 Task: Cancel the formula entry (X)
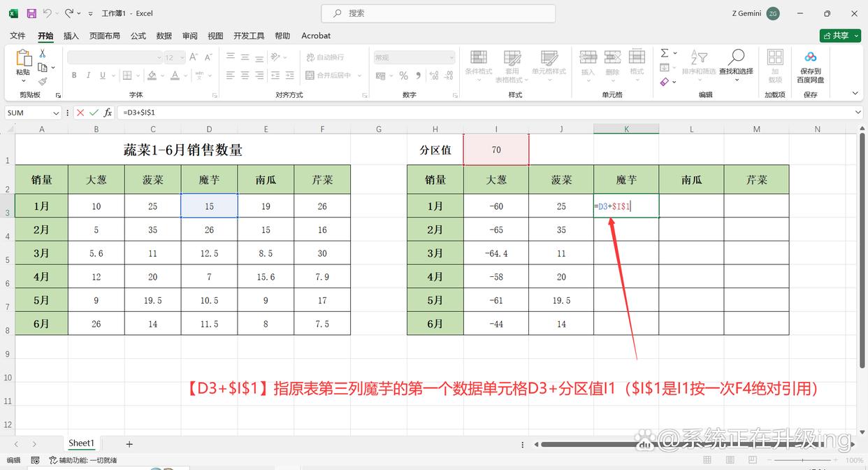click(80, 113)
